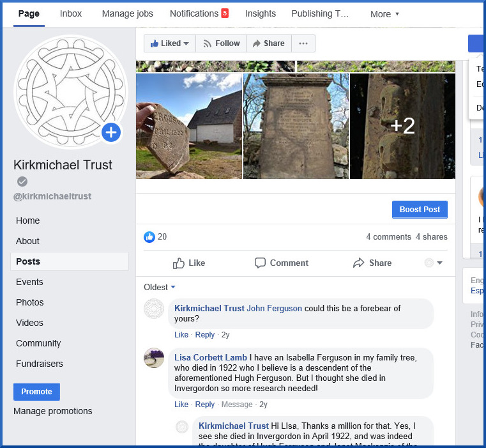The width and height of the screenshot is (486, 448).
Task: Expand the Oldest comment sorting dropdown
Action: coord(160,288)
